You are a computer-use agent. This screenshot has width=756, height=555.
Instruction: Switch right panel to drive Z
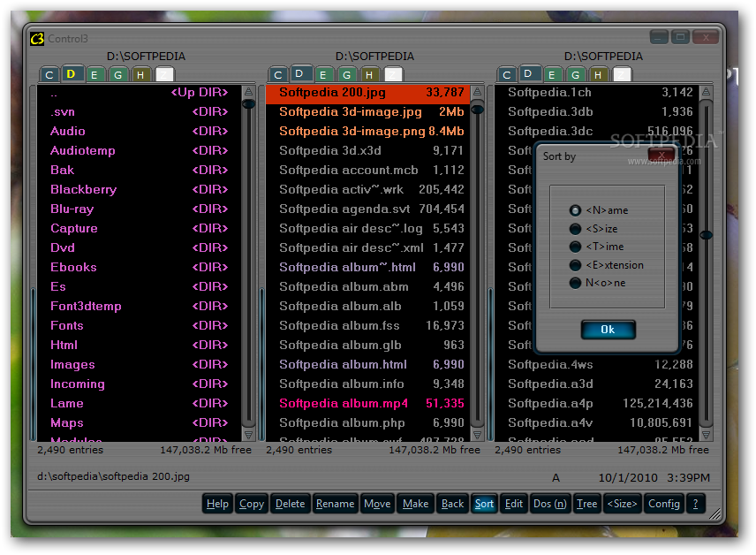coord(621,75)
